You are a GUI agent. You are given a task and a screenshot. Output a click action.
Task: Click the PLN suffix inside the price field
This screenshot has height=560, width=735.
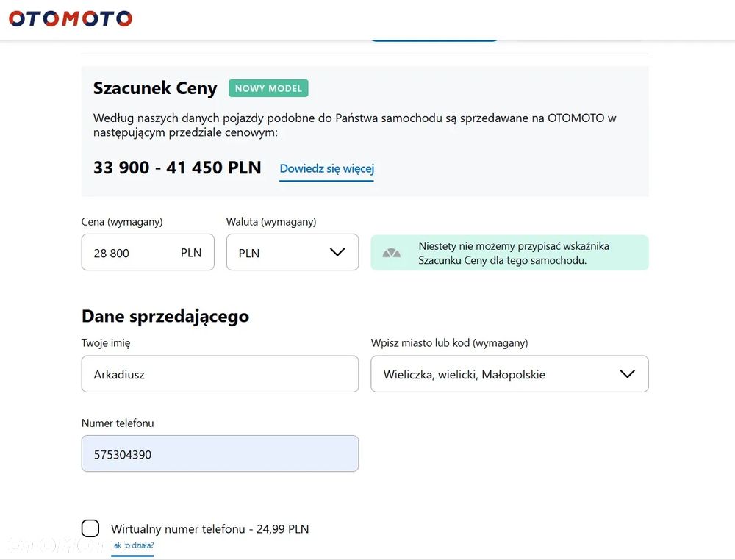[x=191, y=252]
